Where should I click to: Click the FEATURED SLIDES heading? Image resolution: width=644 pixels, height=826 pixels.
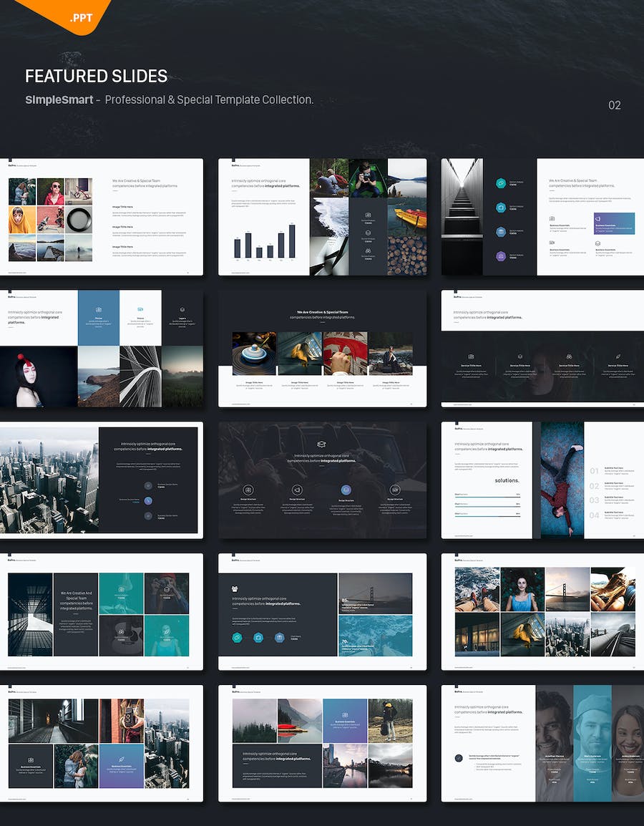96,76
